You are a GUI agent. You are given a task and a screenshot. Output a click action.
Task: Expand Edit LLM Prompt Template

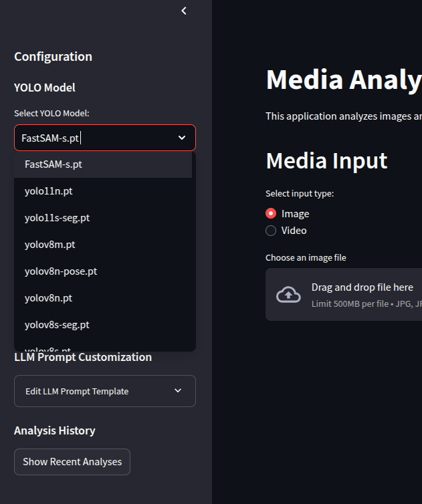pos(105,391)
